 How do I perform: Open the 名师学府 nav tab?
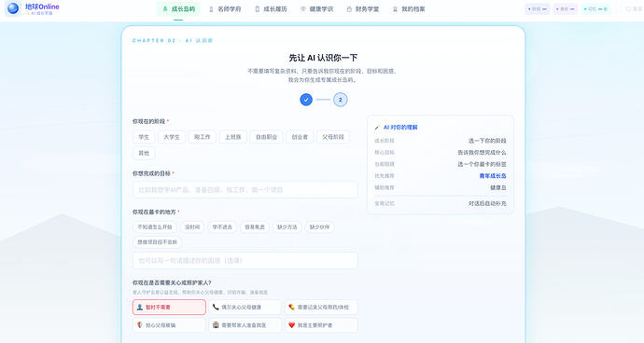pyautogui.click(x=225, y=8)
